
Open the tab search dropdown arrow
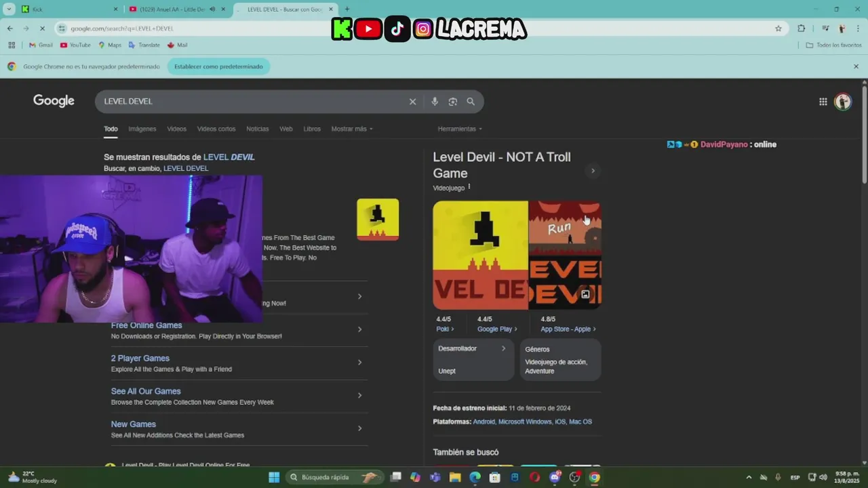click(9, 9)
